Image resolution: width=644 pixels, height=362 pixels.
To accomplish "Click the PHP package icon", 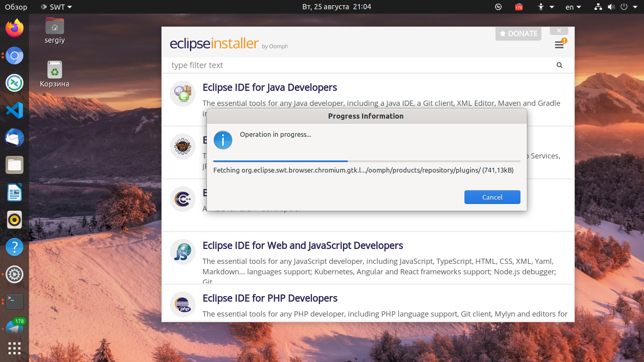I will coord(183,304).
